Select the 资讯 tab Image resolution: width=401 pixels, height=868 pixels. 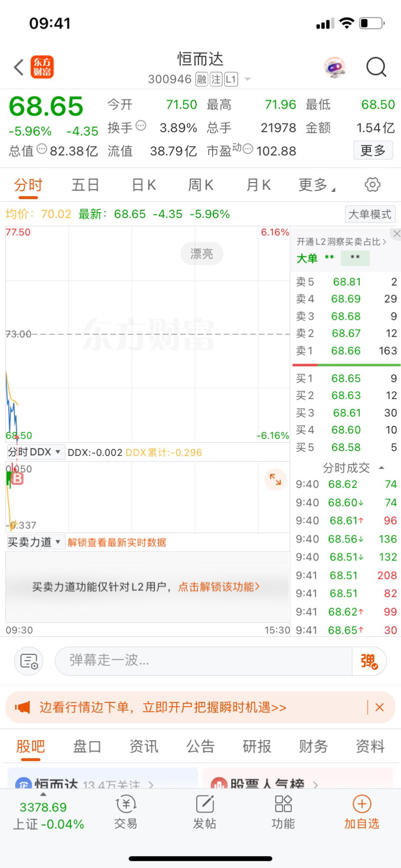click(144, 746)
